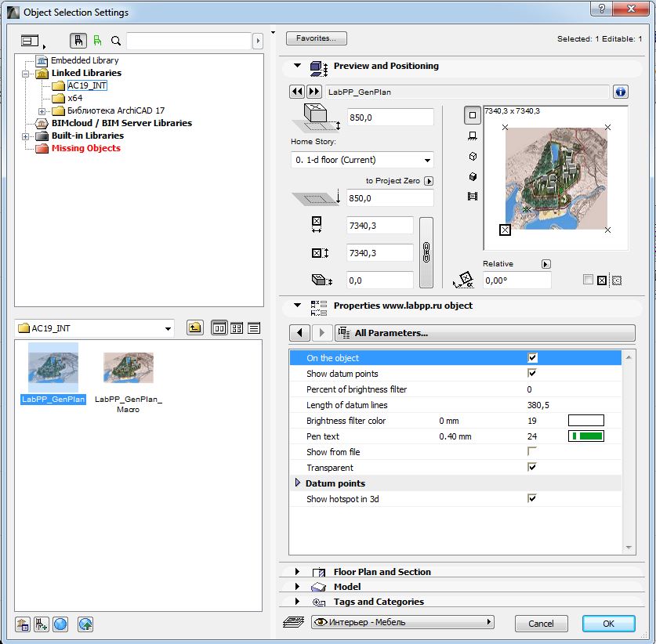656x644 pixels.
Task: Toggle the chain link dimension lock
Action: pos(426,252)
